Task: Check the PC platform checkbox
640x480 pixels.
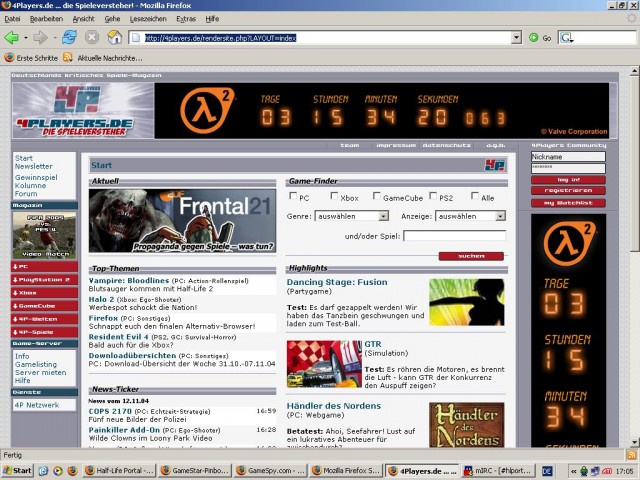Action: point(293,196)
